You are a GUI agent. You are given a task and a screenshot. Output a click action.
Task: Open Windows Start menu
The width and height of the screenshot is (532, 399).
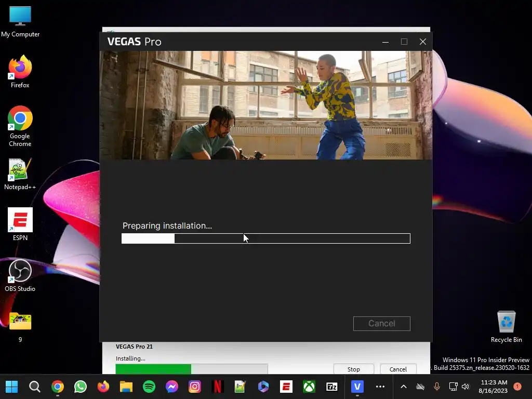(11, 387)
